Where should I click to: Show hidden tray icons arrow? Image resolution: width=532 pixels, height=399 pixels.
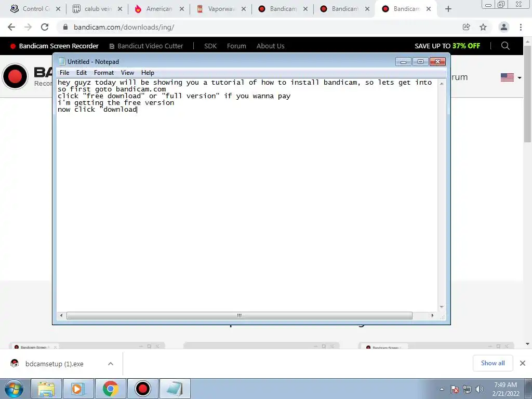(x=442, y=389)
